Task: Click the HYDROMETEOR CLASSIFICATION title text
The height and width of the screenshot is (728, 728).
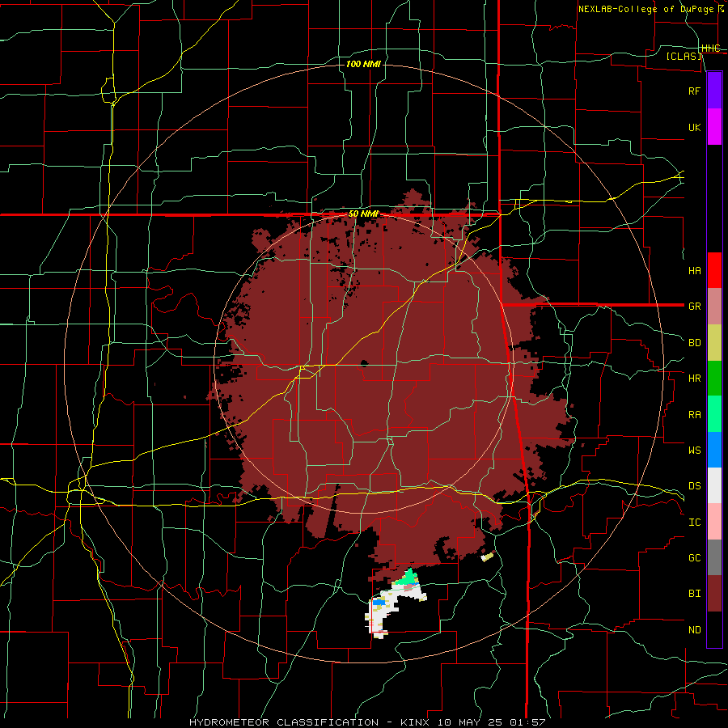Action: (284, 722)
